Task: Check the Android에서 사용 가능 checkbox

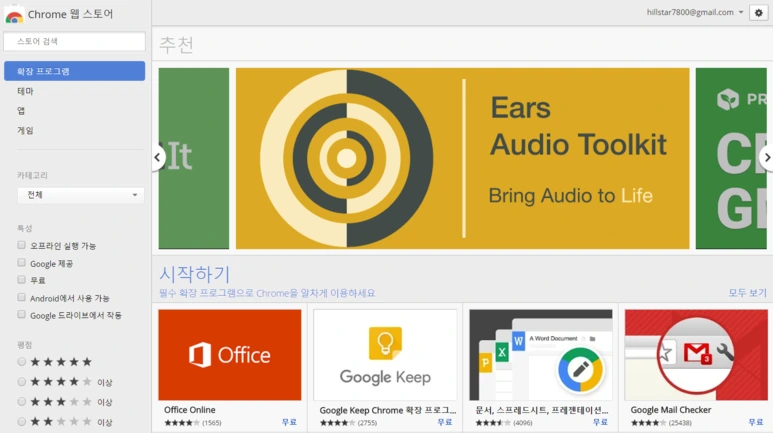Action: coord(21,297)
